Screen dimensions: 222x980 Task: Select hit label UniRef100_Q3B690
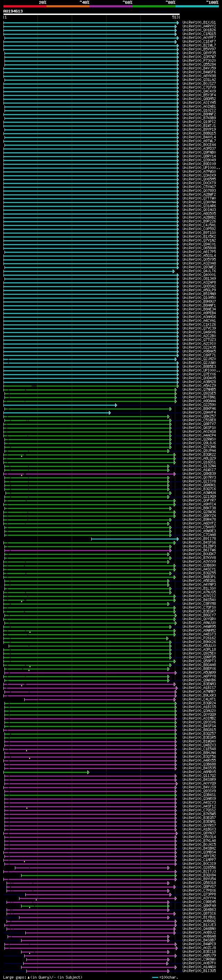coord(199,566)
